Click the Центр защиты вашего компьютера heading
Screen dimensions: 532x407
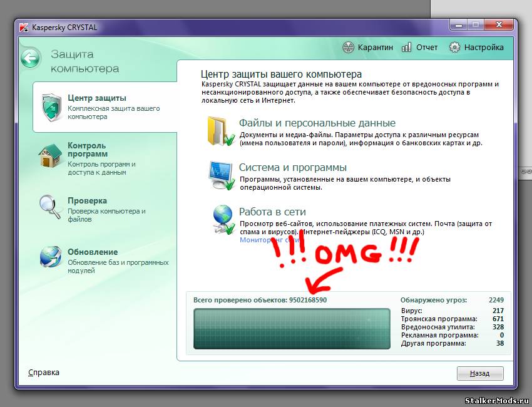[x=281, y=74]
